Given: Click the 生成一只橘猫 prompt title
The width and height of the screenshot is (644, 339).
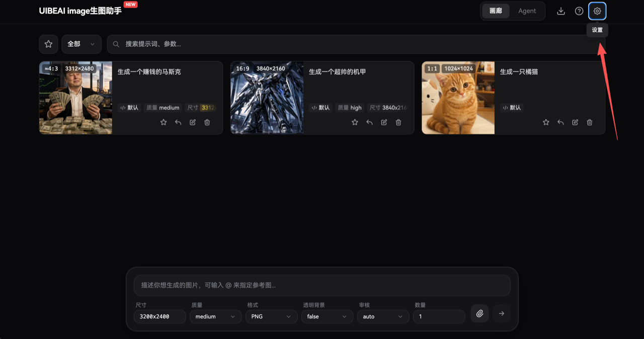Looking at the screenshot, I should (519, 72).
